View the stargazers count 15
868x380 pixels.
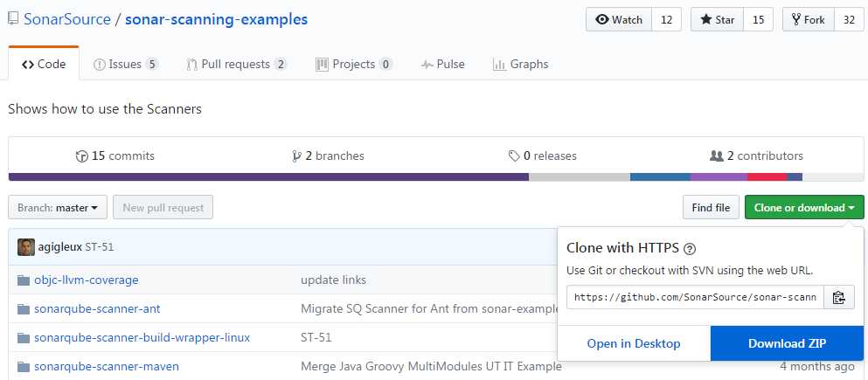pos(759,20)
